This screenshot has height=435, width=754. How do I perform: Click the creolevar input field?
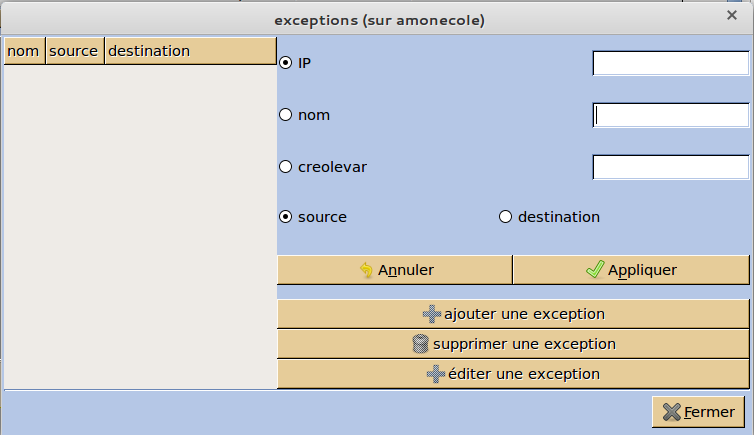(671, 167)
